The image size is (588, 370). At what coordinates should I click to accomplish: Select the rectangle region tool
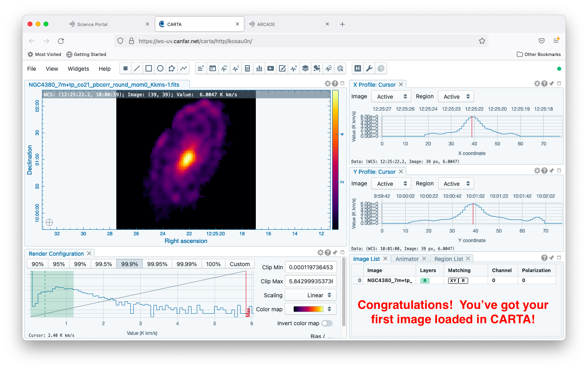point(149,68)
